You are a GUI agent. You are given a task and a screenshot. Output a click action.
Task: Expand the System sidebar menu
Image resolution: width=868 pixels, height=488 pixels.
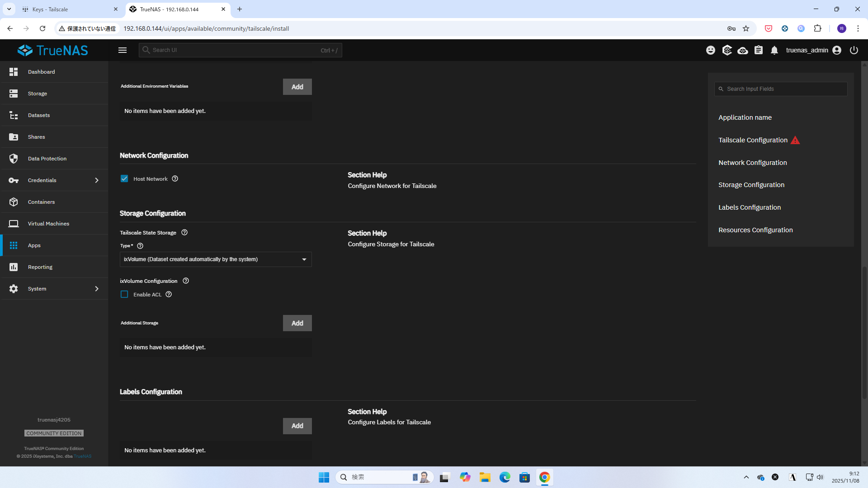tap(54, 289)
